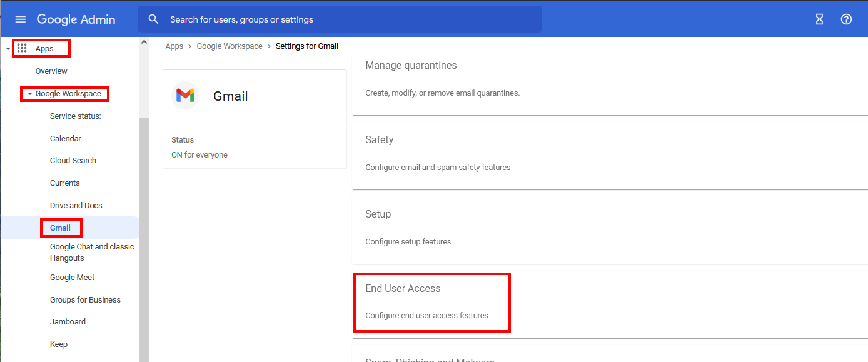Click 'Configure end user access features' text
This screenshot has width=868, height=362.
(x=426, y=316)
